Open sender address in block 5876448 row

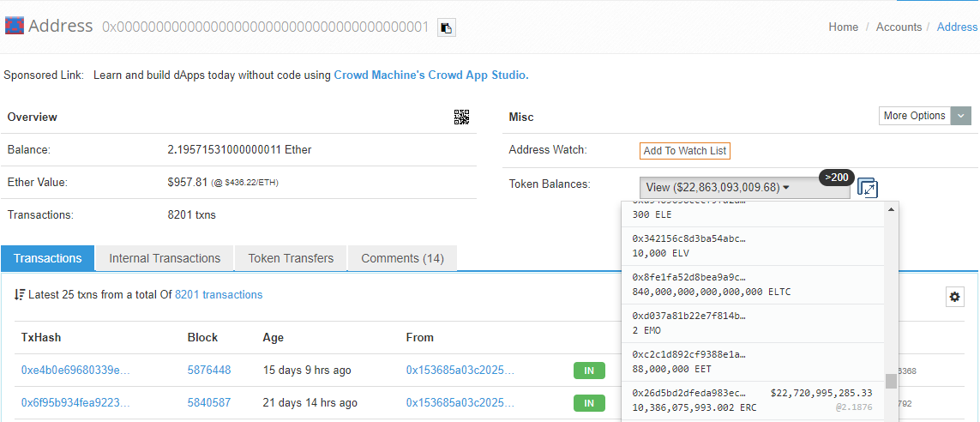[x=460, y=371]
